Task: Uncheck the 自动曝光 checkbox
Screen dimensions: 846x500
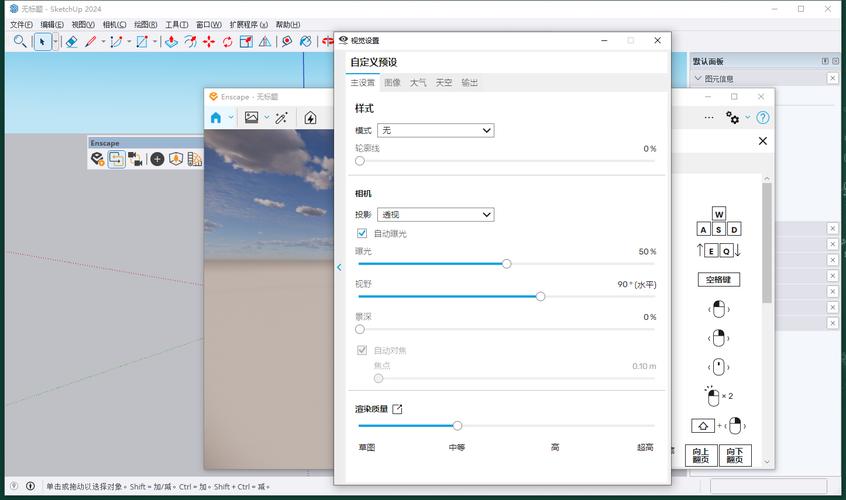Action: point(362,233)
